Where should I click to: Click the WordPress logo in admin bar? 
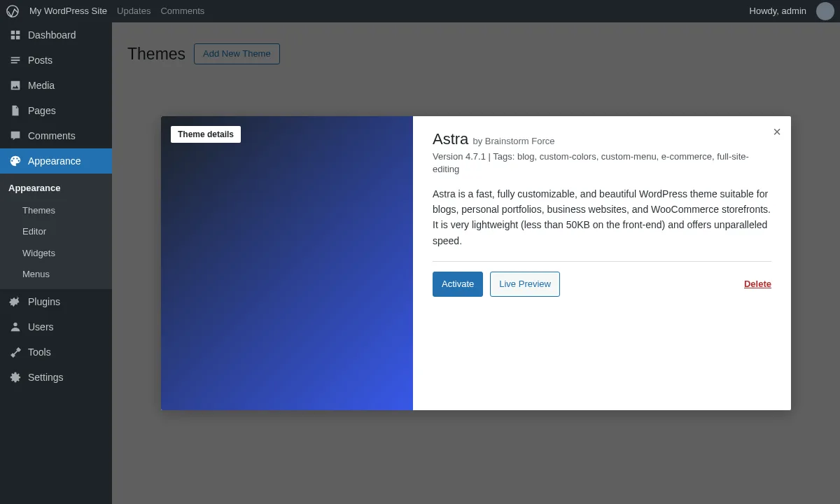tap(13, 11)
